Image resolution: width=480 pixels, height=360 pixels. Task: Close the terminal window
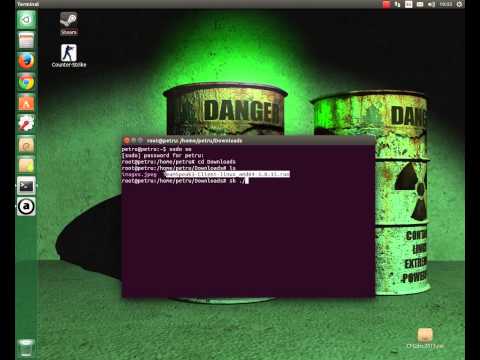click(127, 141)
